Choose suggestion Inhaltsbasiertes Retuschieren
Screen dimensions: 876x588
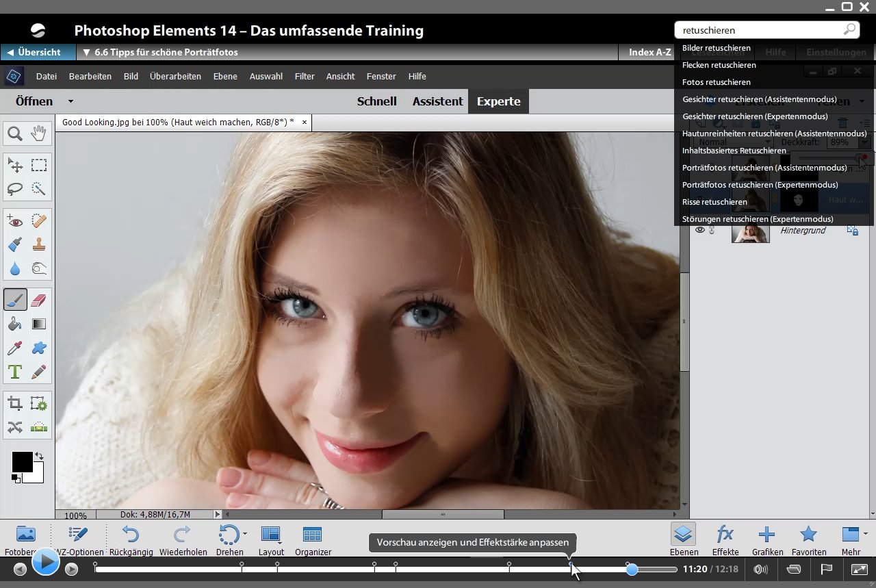click(734, 151)
